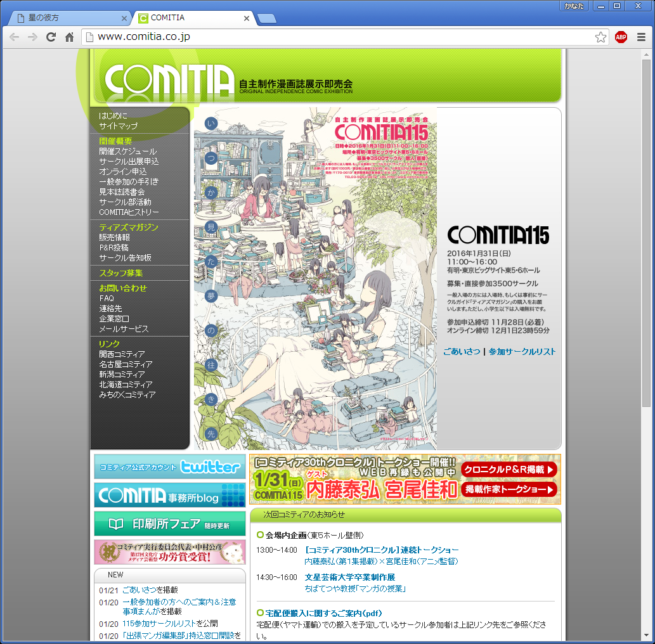
Task: Open ちばてつや教授「マンガの授業」 link
Action: [355, 588]
